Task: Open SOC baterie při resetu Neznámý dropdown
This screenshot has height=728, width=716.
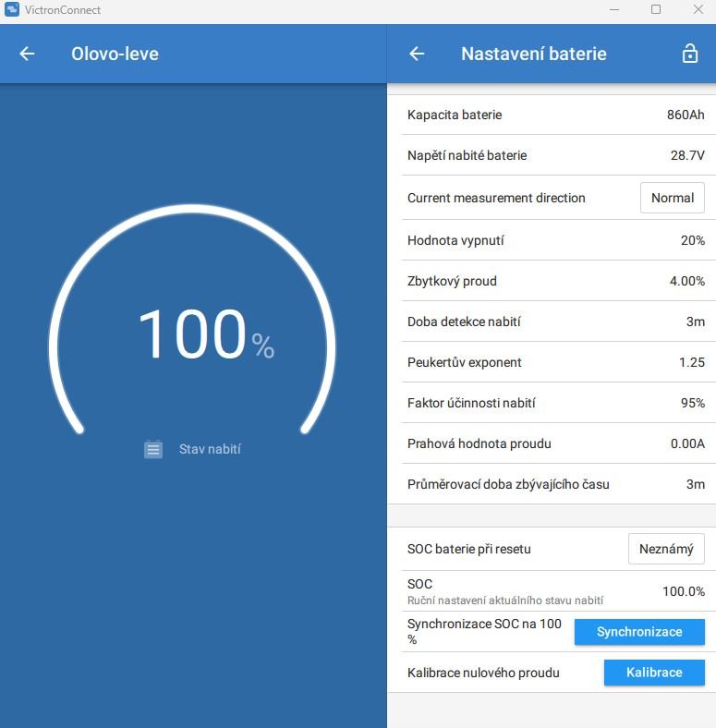Action: (x=666, y=549)
